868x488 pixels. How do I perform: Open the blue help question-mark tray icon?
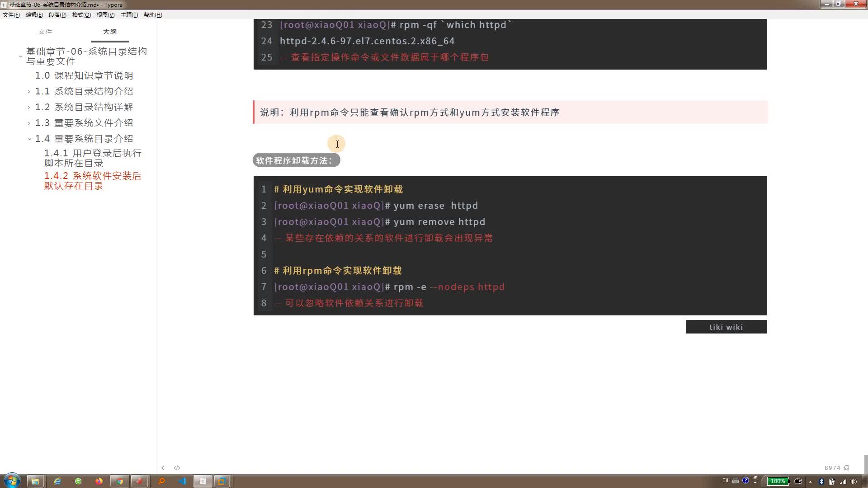coord(745,480)
